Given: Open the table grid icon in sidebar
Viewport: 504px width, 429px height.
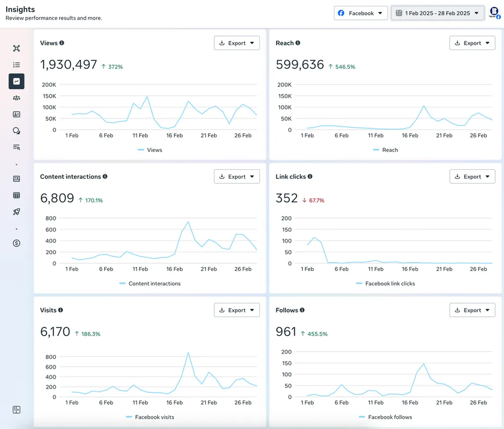Looking at the screenshot, I should pos(16,195).
